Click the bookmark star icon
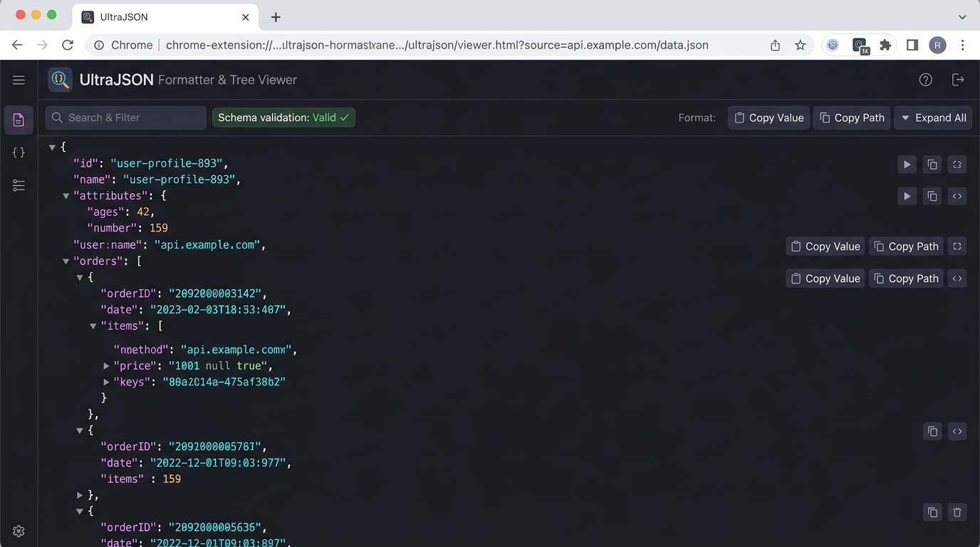The height and width of the screenshot is (547, 980). click(801, 45)
